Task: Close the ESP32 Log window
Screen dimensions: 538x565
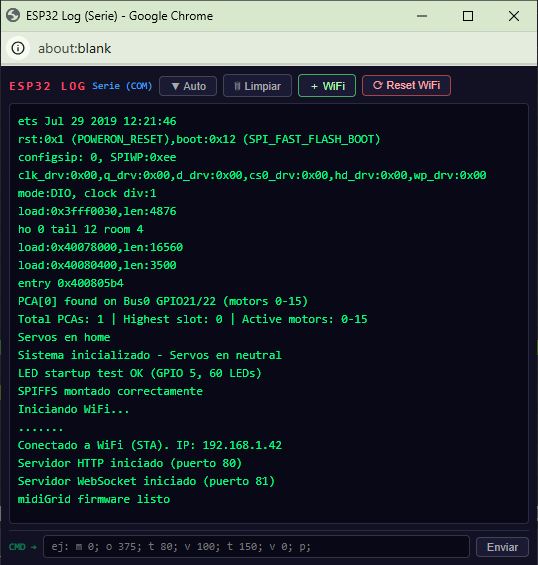Action: pos(514,16)
